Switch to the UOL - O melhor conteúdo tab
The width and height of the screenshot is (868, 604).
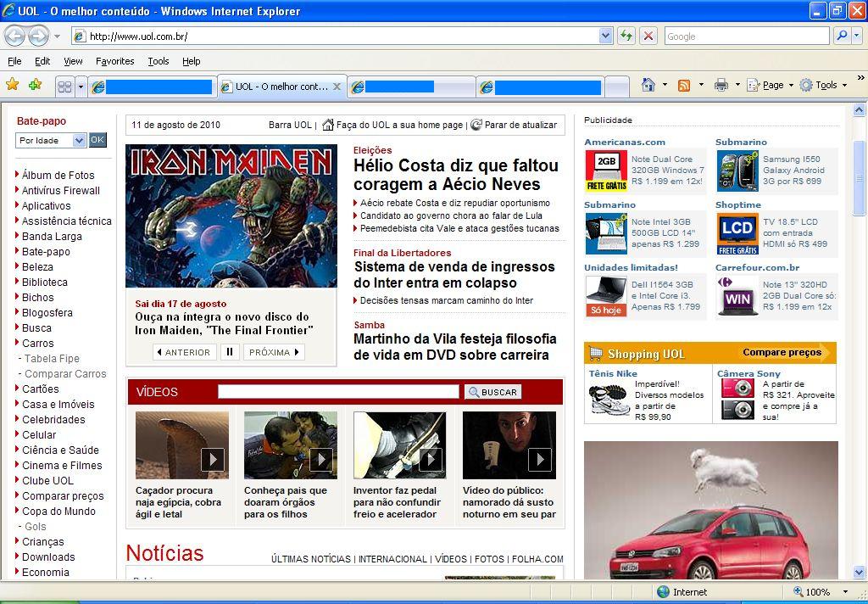pyautogui.click(x=281, y=87)
